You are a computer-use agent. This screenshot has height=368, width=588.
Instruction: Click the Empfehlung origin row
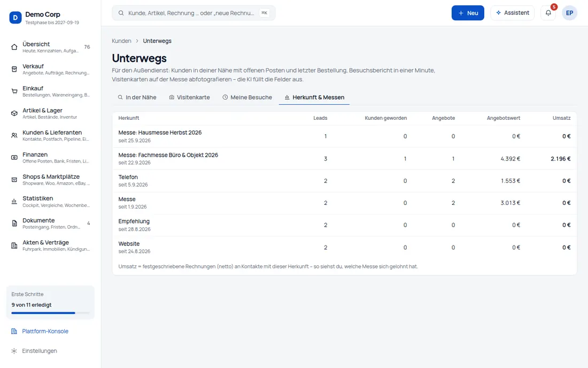coord(344,225)
